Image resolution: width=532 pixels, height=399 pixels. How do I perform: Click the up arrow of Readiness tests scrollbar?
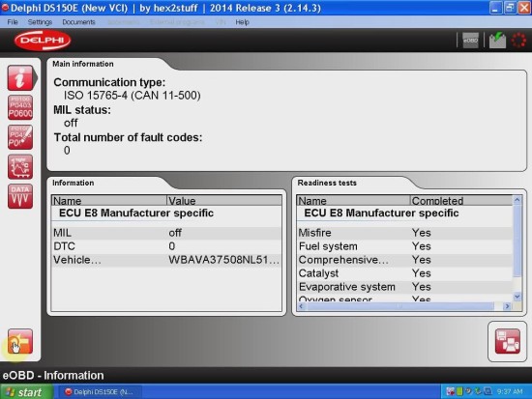click(x=517, y=200)
